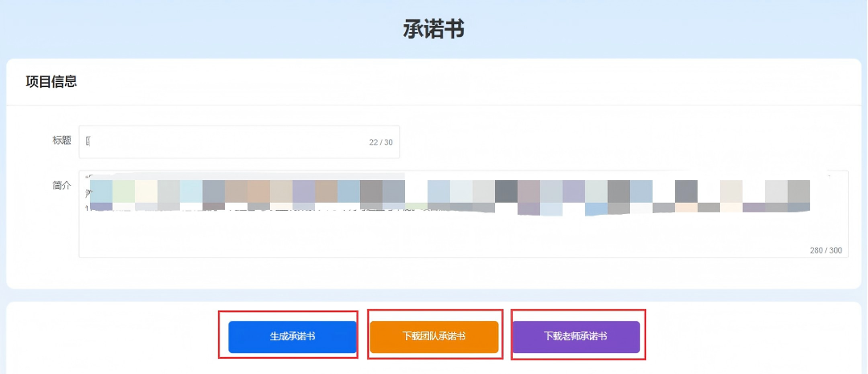
Task: Click the 承诺书 page title
Action: (x=434, y=30)
